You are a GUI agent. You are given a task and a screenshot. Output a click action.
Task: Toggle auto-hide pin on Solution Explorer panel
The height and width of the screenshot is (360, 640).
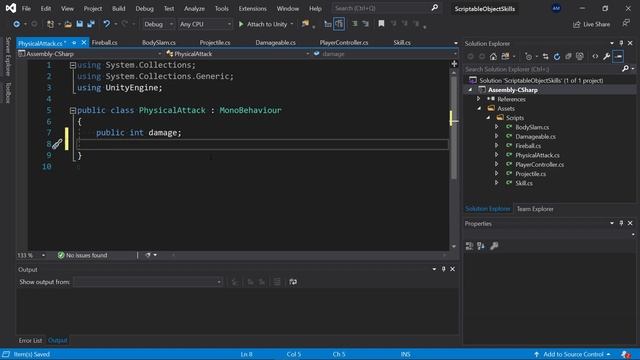[x=621, y=43]
